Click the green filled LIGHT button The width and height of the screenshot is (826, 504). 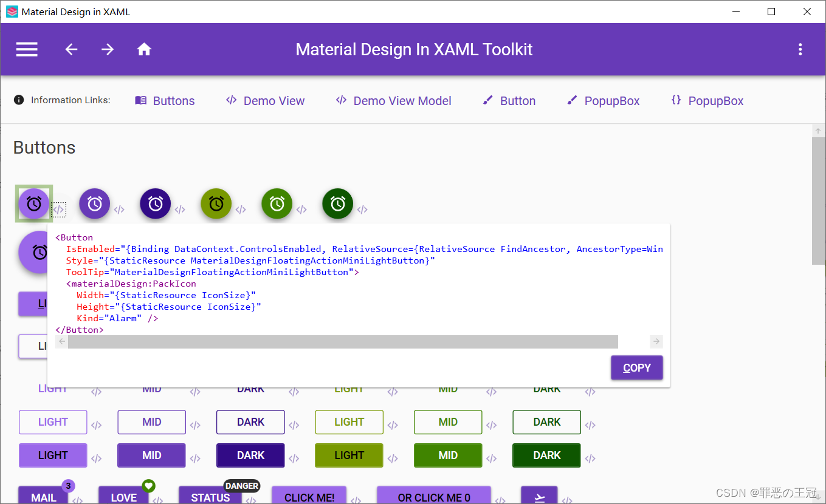coord(349,455)
